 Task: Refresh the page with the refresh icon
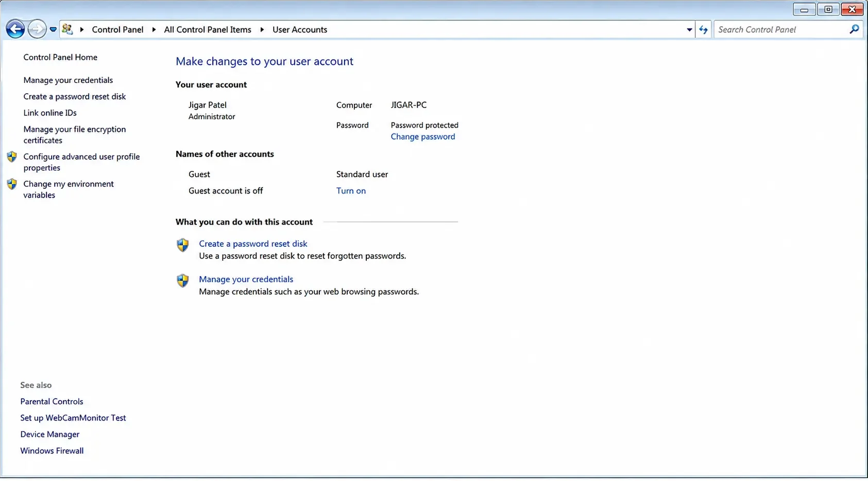(x=704, y=30)
